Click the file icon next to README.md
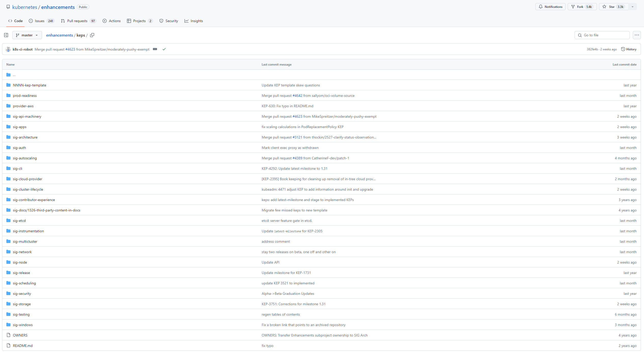The height and width of the screenshot is (352, 644). point(8,346)
